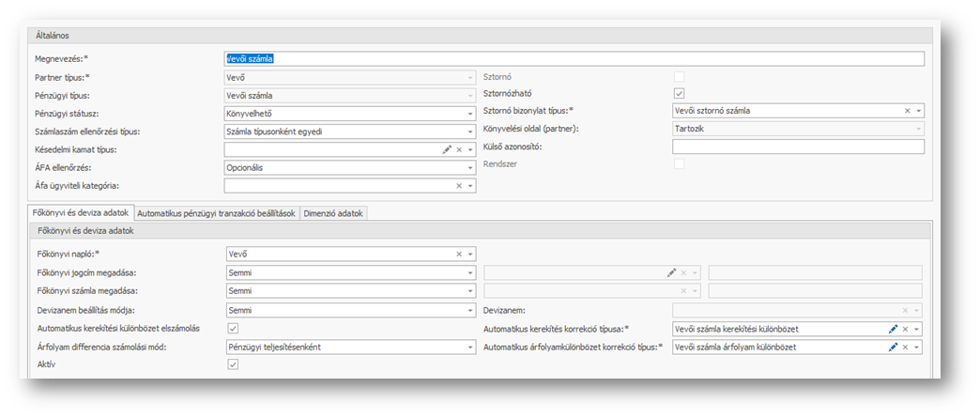980x418 pixels.
Task: Clear the Főkönyvi napló value with X icon
Action: 459,254
